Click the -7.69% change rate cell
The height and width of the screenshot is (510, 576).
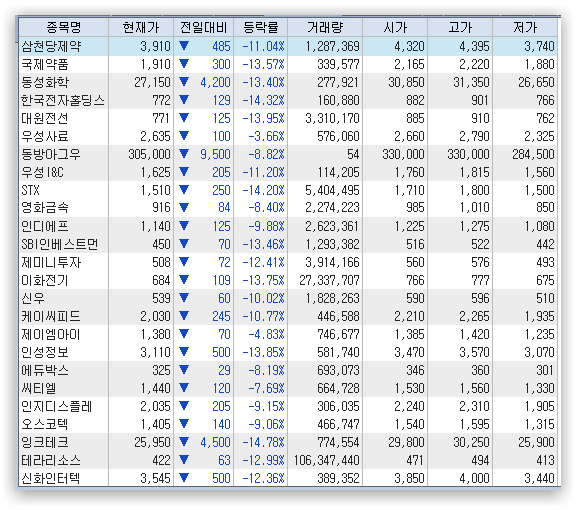(x=266, y=388)
